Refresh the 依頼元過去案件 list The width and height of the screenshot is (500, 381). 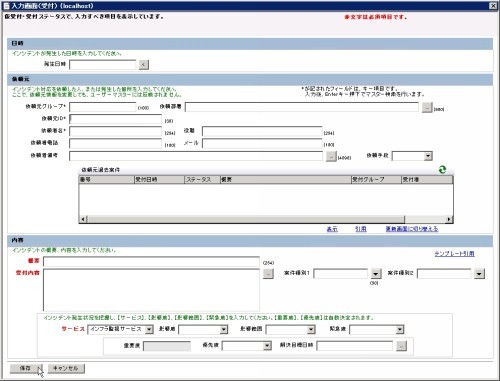click(x=442, y=169)
